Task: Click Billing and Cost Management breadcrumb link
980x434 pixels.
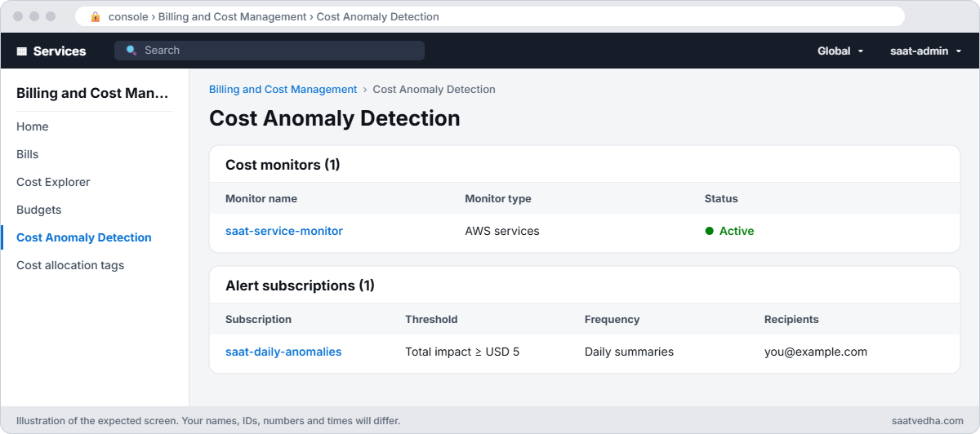Action: click(x=283, y=89)
